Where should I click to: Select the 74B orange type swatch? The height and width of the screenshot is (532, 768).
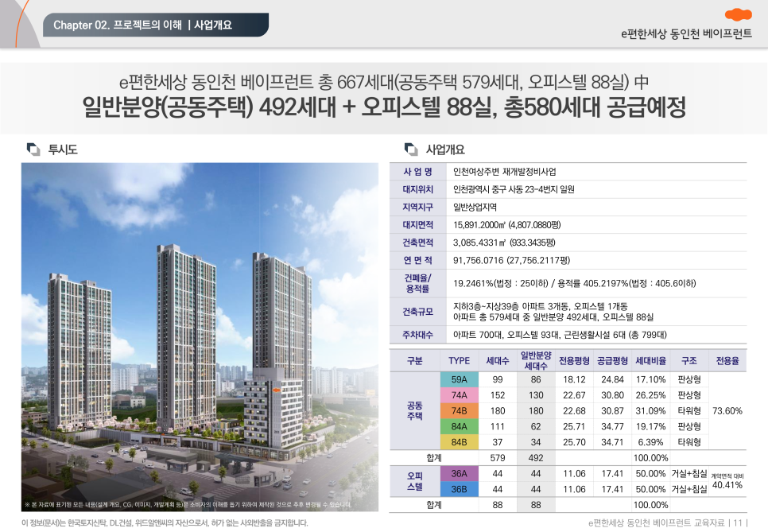(x=459, y=410)
